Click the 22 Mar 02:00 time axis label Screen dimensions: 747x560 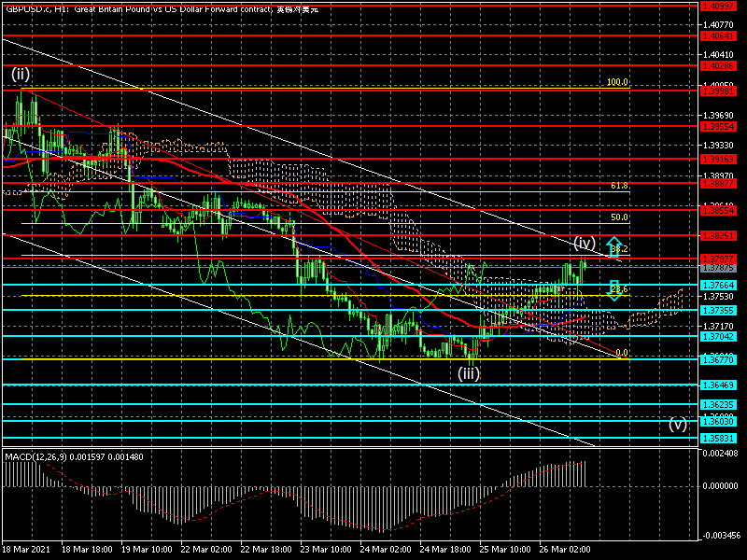[206, 550]
